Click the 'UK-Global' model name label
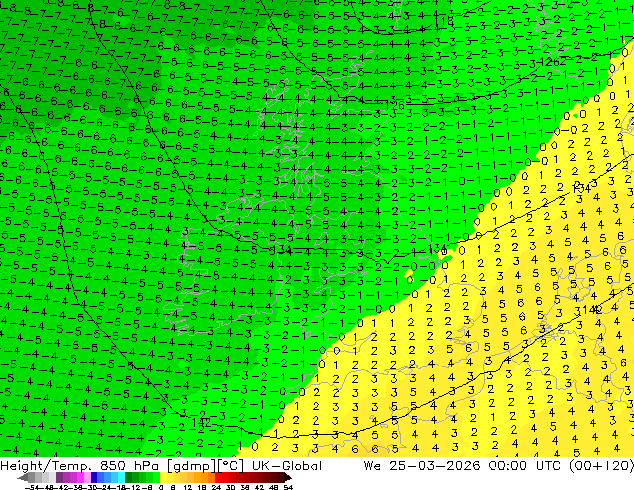 (287, 466)
